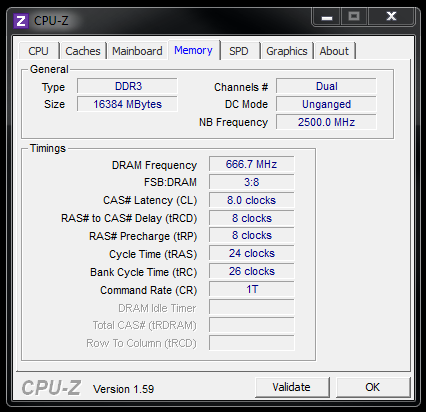Click the "Timings" group heading

(48, 148)
